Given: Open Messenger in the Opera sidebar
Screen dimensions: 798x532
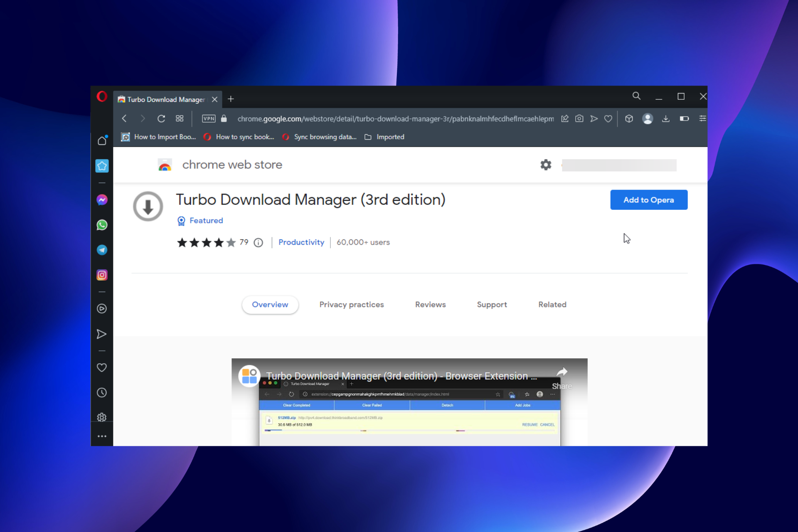Looking at the screenshot, I should point(102,200).
